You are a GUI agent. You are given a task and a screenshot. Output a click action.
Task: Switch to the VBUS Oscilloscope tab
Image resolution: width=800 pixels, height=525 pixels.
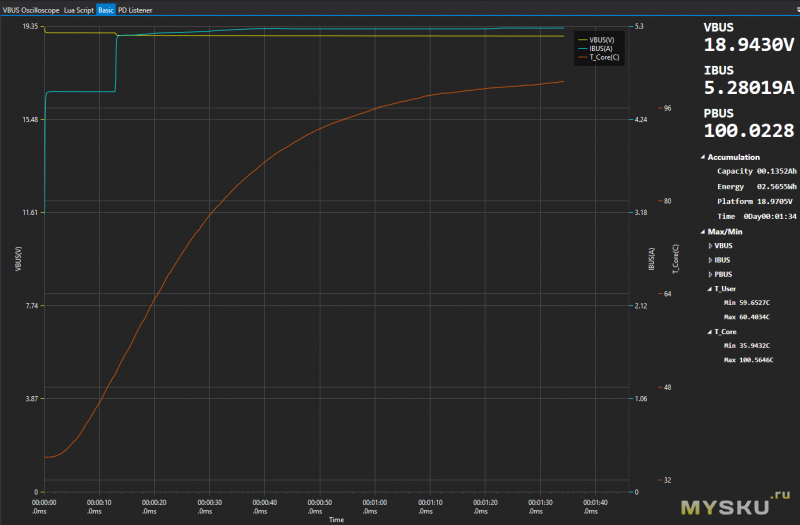tap(31, 10)
